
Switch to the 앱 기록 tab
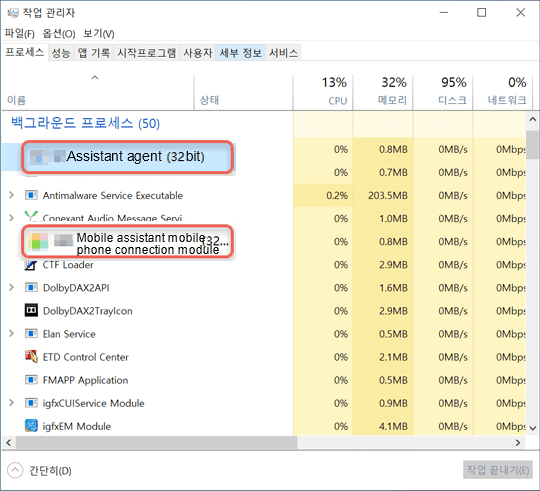(x=94, y=53)
